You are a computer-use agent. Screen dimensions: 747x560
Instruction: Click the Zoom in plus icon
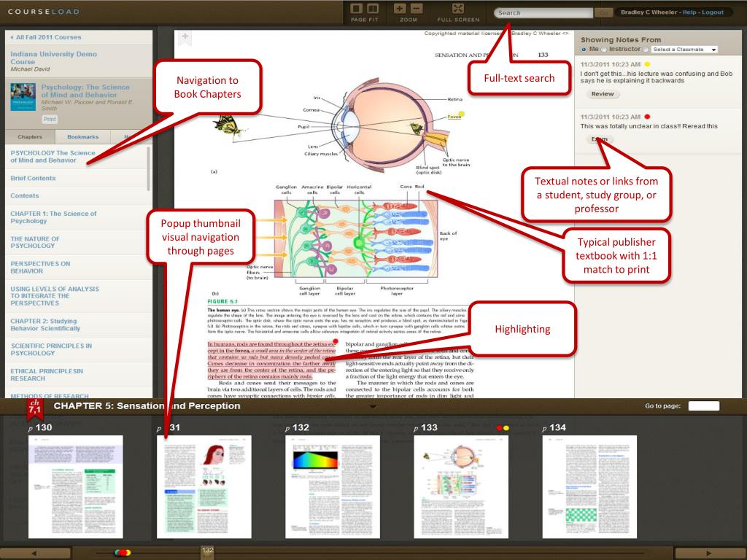[x=400, y=9]
